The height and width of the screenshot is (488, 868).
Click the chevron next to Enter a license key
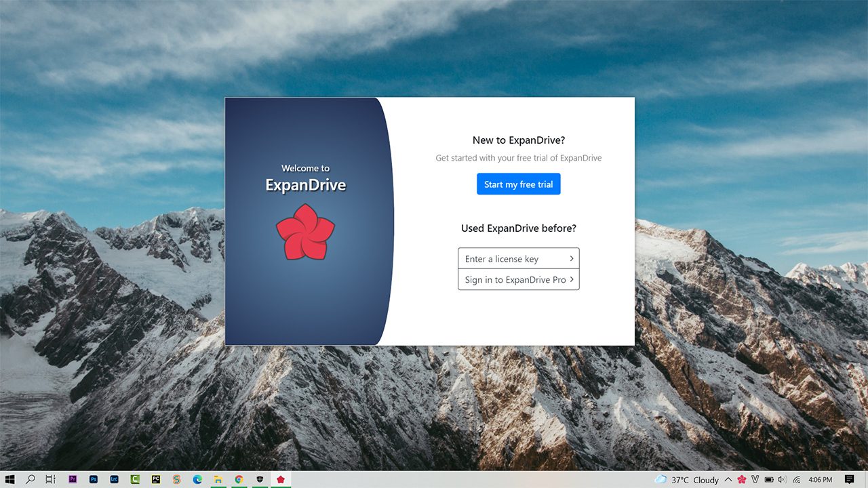coord(572,259)
